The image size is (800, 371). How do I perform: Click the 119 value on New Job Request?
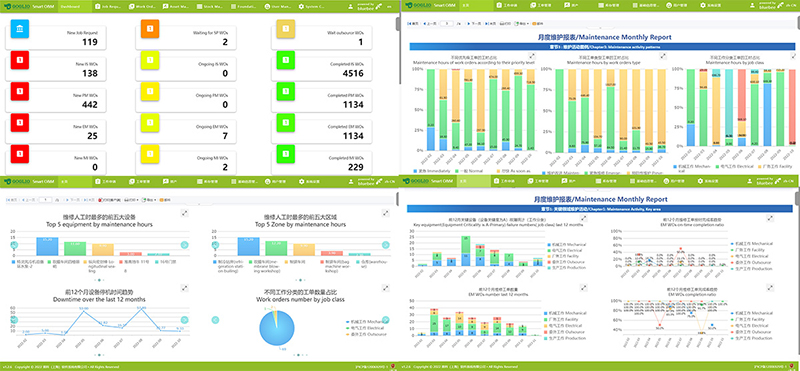point(89,42)
